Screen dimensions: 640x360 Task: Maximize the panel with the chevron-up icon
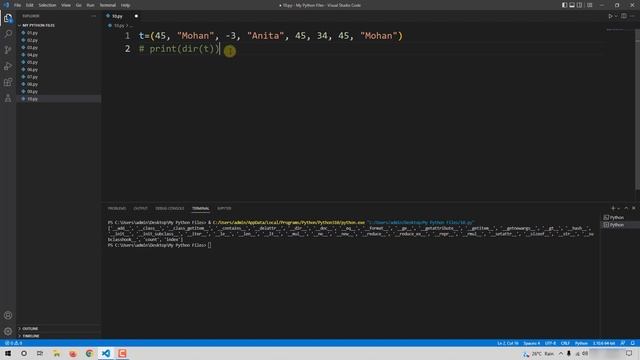click(x=626, y=208)
